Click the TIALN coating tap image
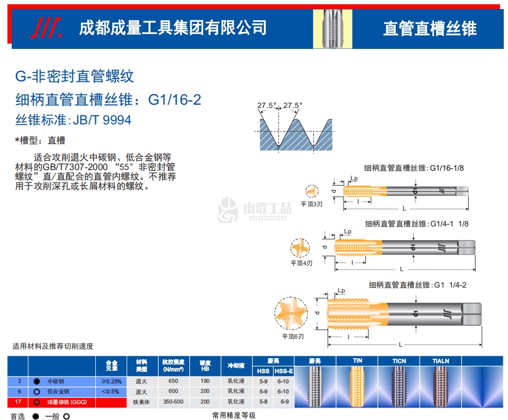This screenshot has height=420, width=508. pyautogui.click(x=440, y=387)
